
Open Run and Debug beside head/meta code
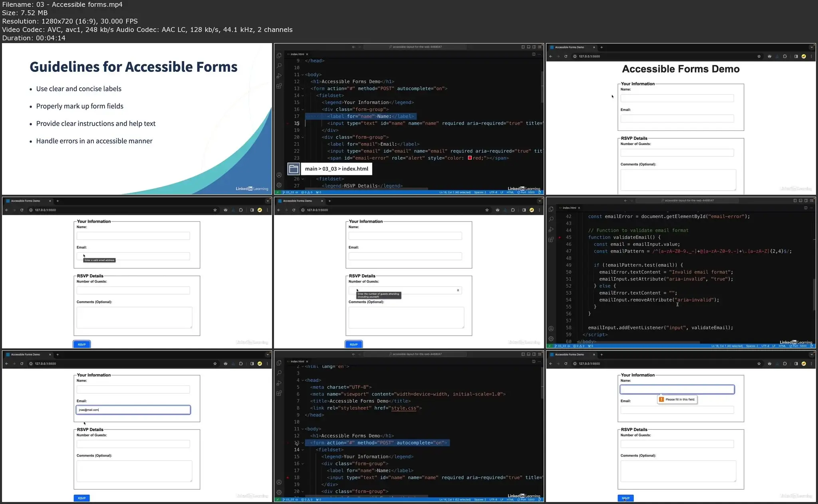[x=279, y=383]
